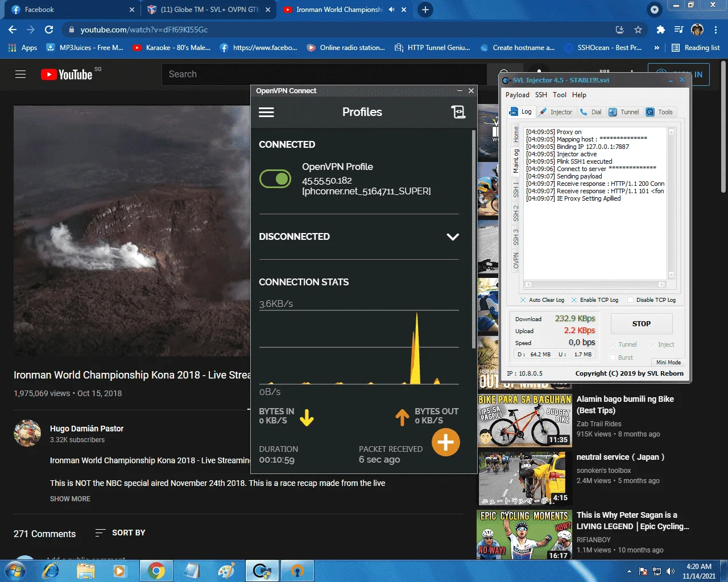This screenshot has width=728, height=582.
Task: Open Chrome three-dot menu
Action: [x=715, y=30]
